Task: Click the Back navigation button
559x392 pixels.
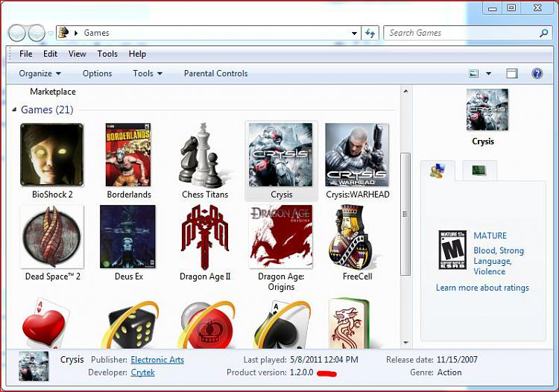Action: [x=17, y=33]
